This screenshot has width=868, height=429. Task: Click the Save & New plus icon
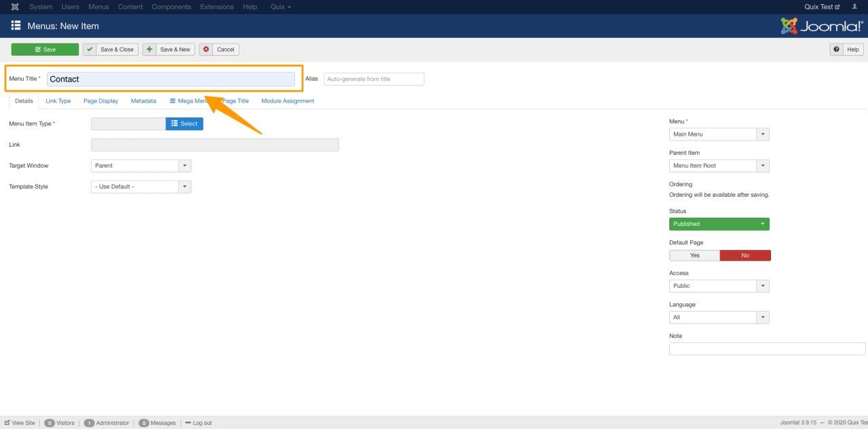tap(150, 50)
